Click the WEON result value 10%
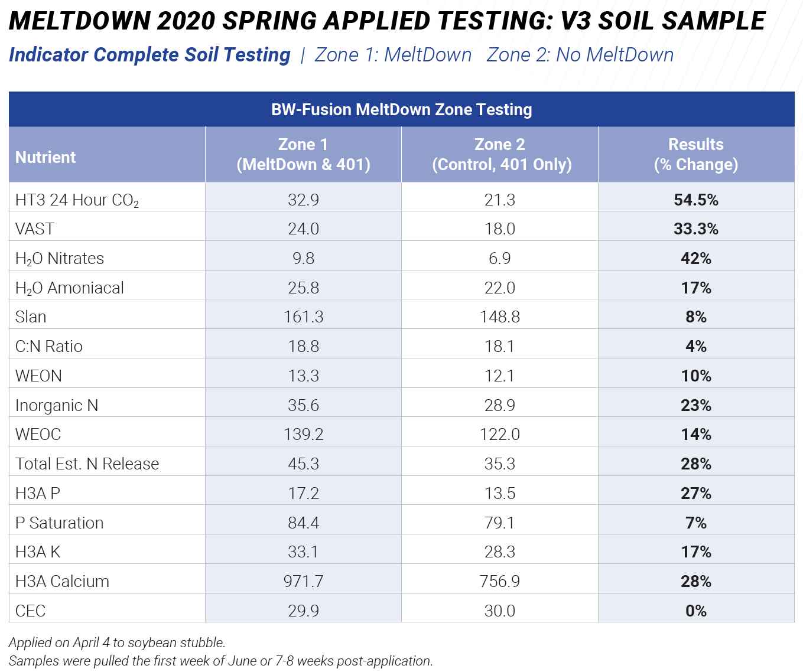 point(696,376)
